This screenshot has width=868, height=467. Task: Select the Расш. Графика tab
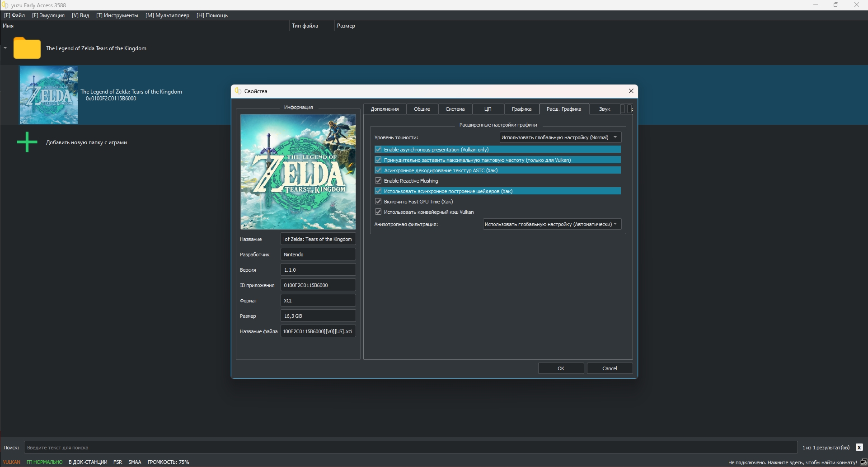coord(564,109)
